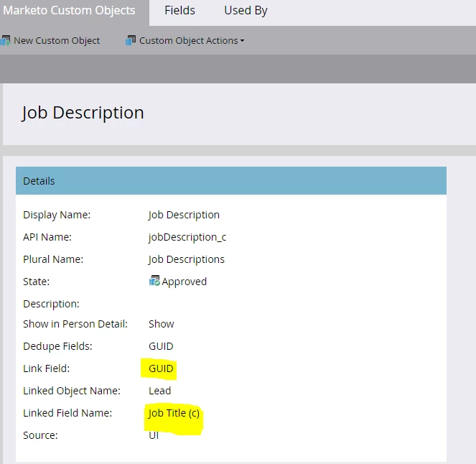Click the Details section header
This screenshot has height=464, width=476.
point(231,181)
